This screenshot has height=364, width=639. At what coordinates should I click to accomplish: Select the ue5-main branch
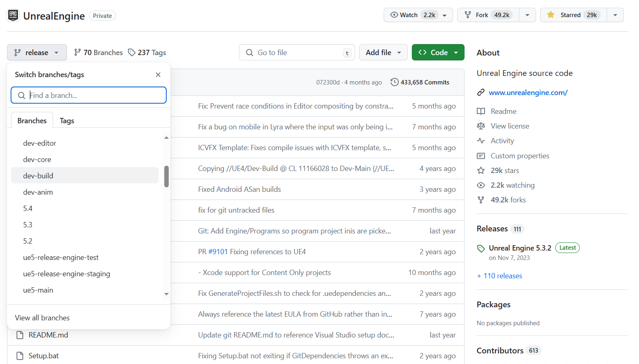pos(85,290)
